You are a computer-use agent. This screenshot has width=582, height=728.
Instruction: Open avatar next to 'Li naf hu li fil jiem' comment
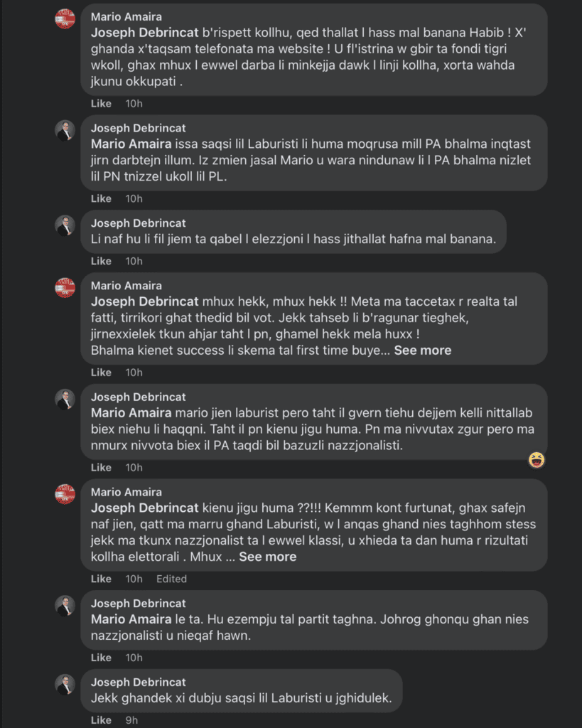(x=65, y=225)
